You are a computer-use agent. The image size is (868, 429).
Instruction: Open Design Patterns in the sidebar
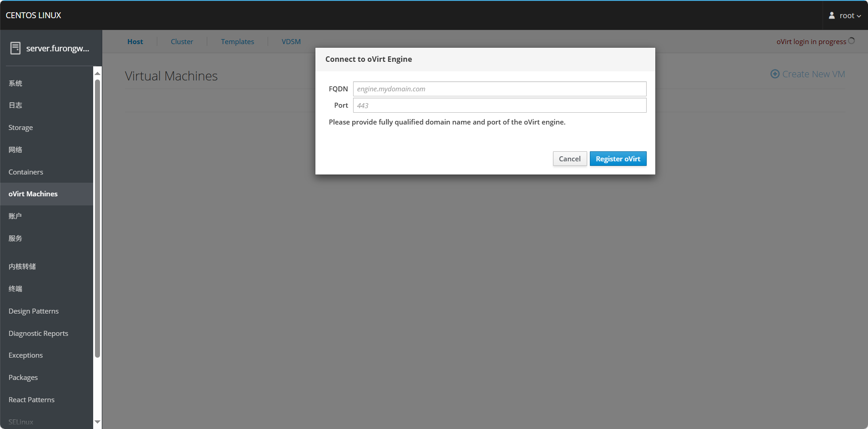pos(46,311)
